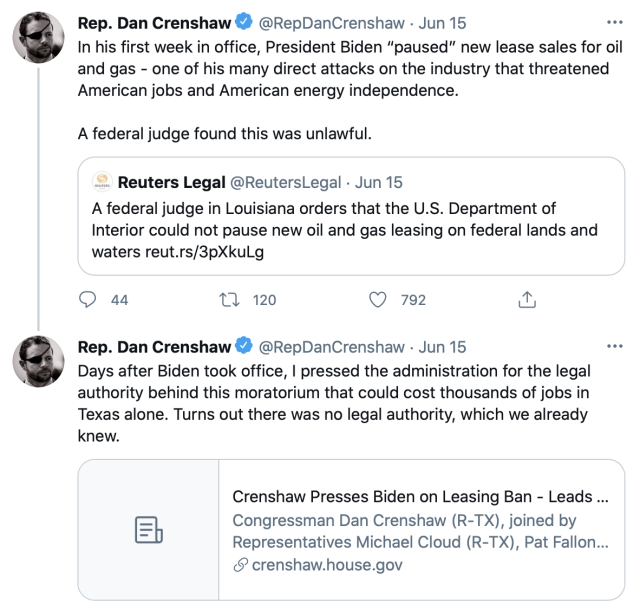Click the reply icon on first tweet

pos(88,299)
